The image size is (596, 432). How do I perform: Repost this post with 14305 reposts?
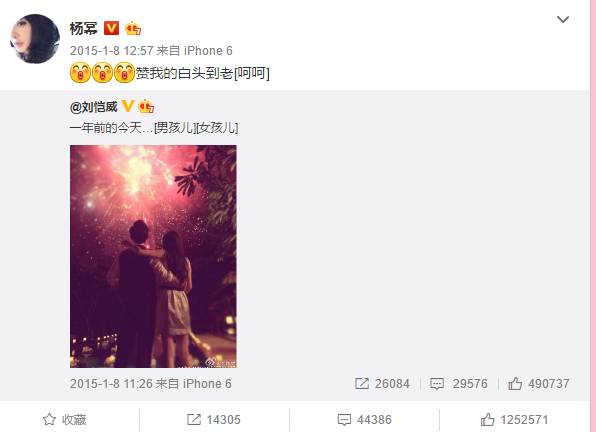pos(214,419)
